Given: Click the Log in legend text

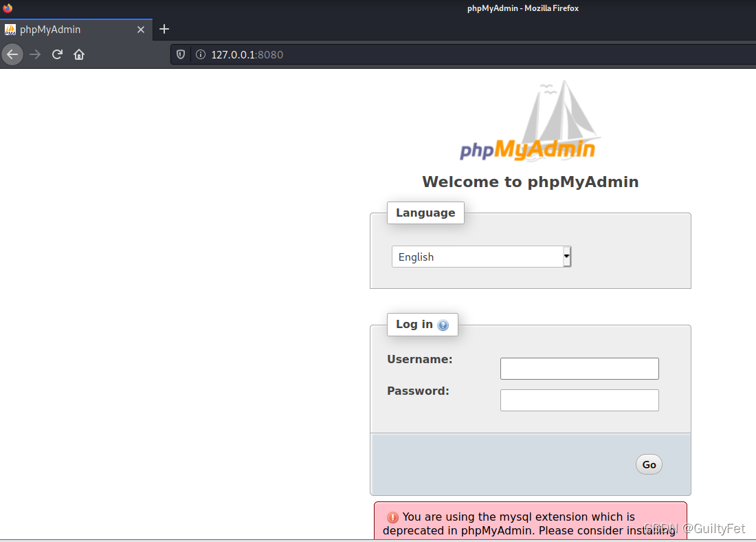Looking at the screenshot, I should coord(414,325).
